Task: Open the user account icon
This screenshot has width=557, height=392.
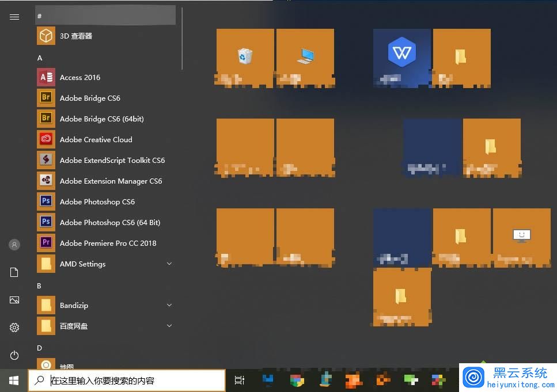Action: (14, 244)
